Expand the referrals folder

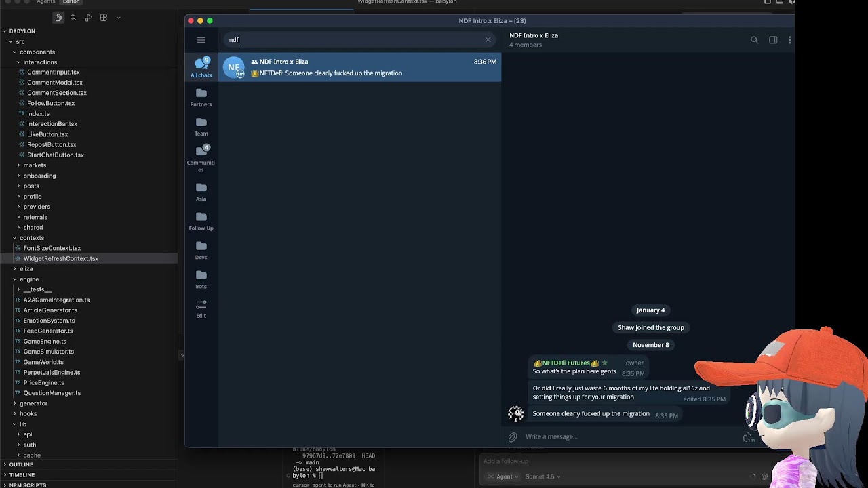pos(35,217)
